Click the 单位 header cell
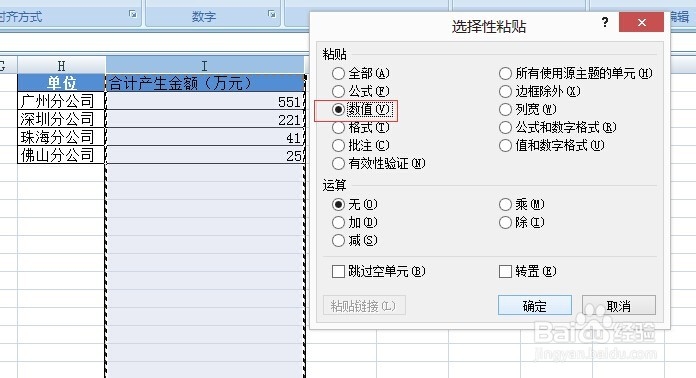Image resolution: width=696 pixels, height=378 pixels. tap(61, 83)
